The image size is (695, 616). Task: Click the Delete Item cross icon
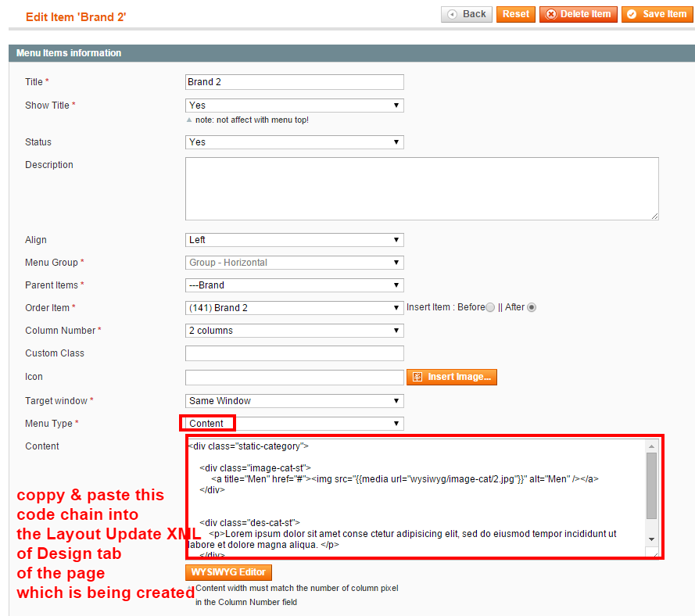pyautogui.click(x=550, y=15)
